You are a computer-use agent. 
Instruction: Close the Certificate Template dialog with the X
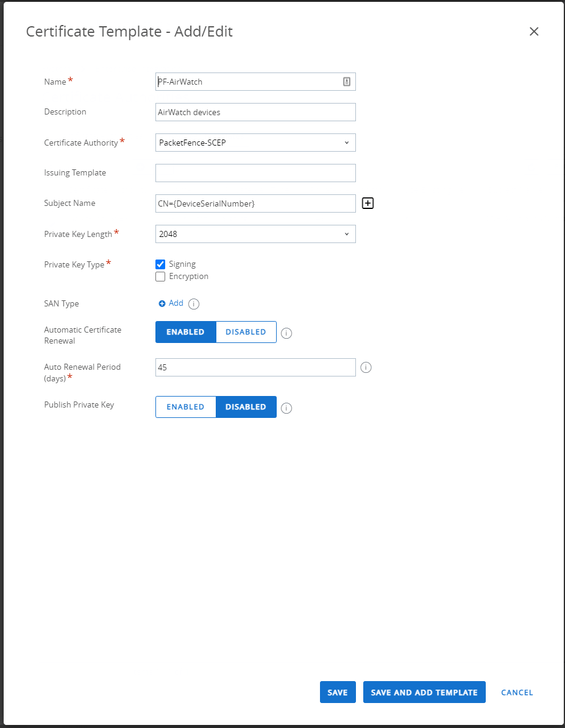[x=534, y=31]
